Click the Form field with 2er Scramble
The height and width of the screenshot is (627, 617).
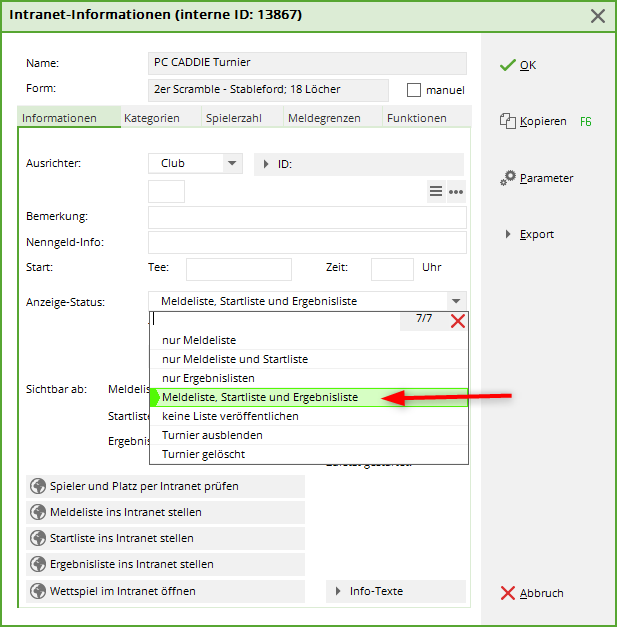[x=268, y=90]
